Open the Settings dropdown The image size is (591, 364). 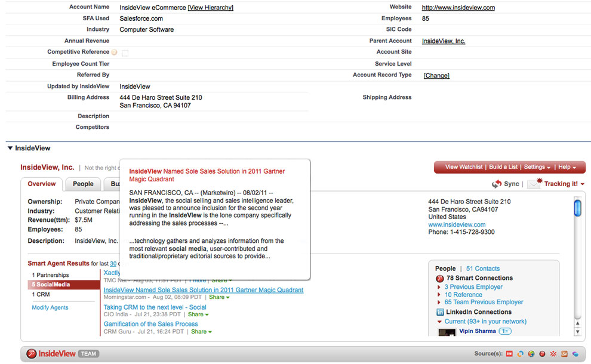point(537,167)
